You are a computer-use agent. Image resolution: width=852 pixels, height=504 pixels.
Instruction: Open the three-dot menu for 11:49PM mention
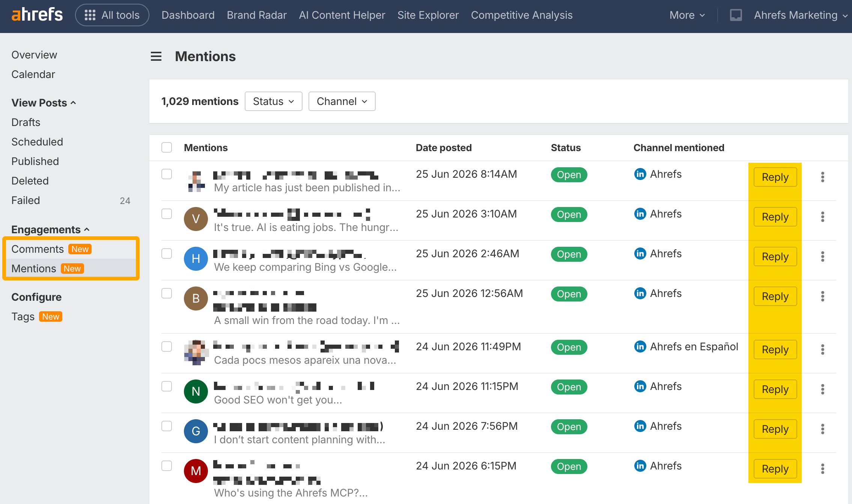(x=822, y=349)
